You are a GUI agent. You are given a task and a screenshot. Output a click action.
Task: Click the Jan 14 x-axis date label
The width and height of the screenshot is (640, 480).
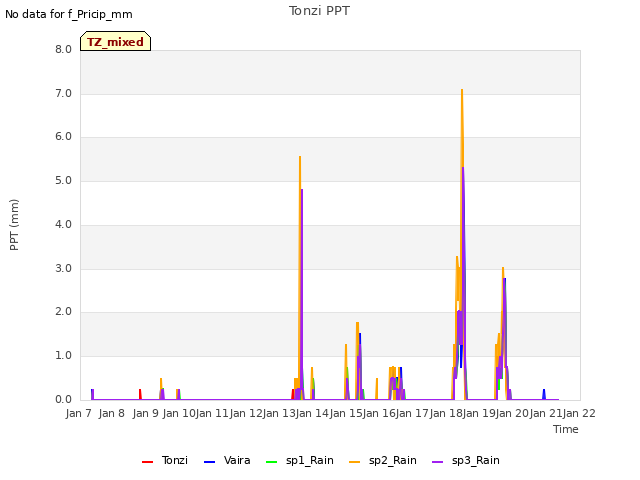point(312,413)
